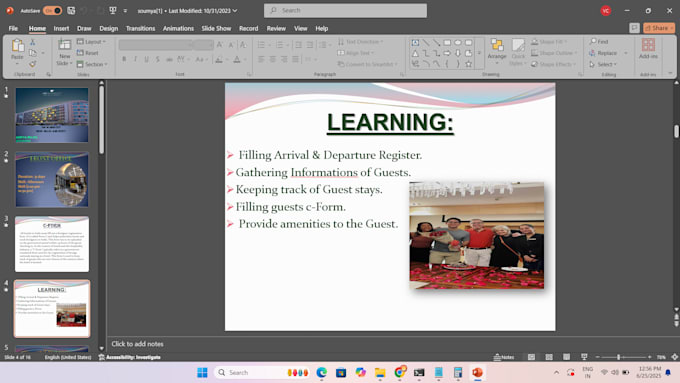Viewport: 680px width, 383px height.
Task: Select the Down Arrow shape
Action: (x=458, y=53)
